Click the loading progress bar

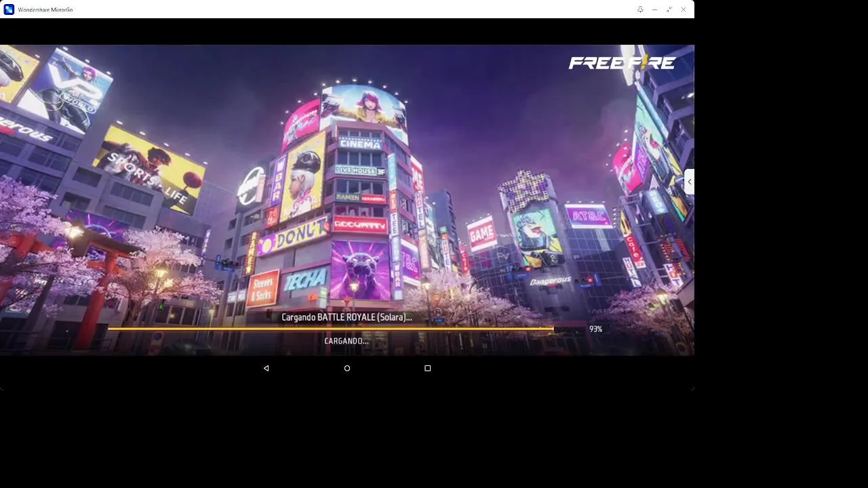[x=346, y=329]
